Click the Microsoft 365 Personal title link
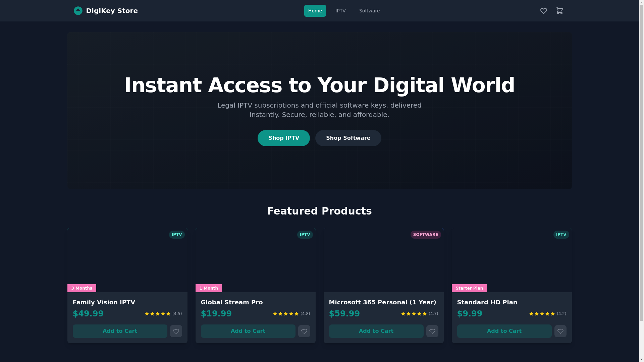This screenshot has width=644, height=362. click(382, 302)
